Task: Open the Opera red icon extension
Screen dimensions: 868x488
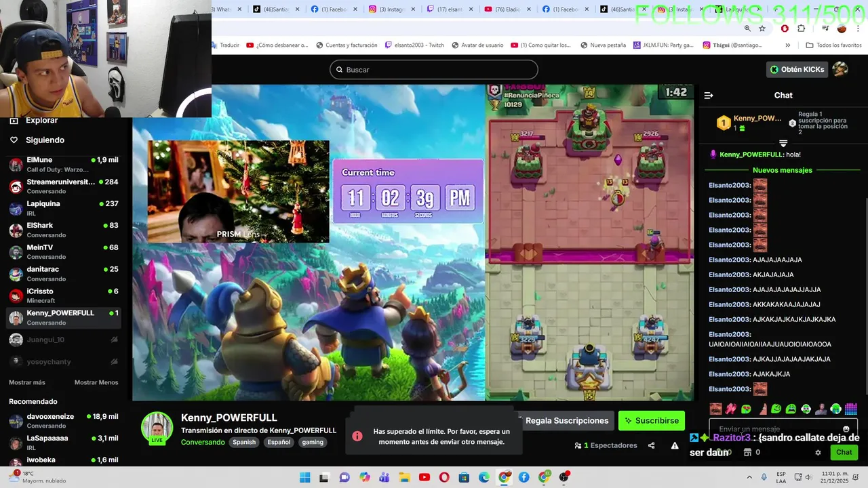Action: pyautogui.click(x=785, y=28)
